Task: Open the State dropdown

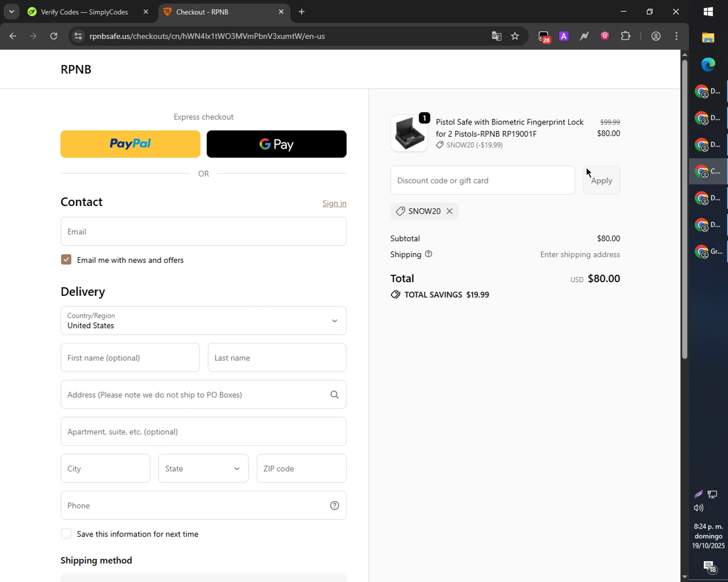Action: [203, 469]
